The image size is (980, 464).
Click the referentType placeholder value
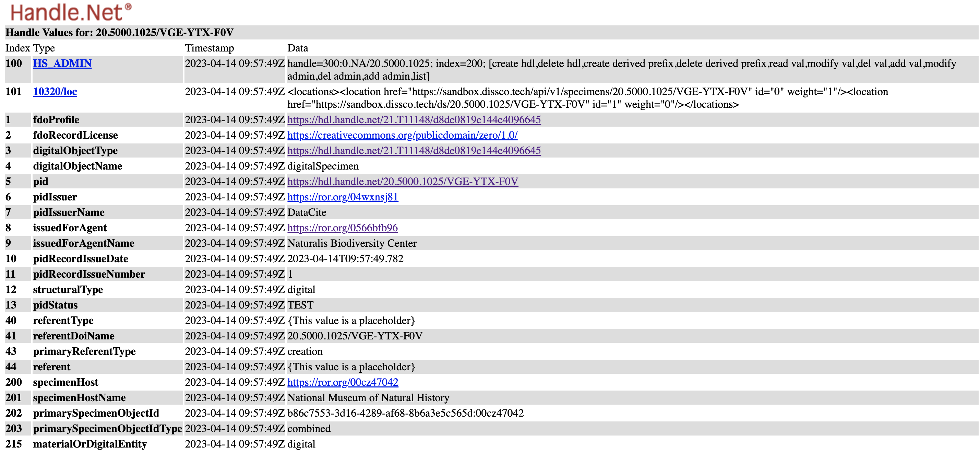tap(351, 320)
